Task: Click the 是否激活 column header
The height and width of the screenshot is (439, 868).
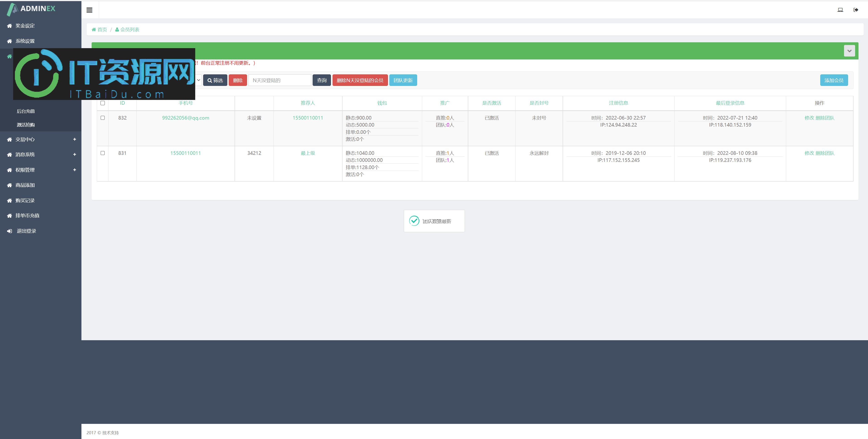Action: tap(492, 103)
